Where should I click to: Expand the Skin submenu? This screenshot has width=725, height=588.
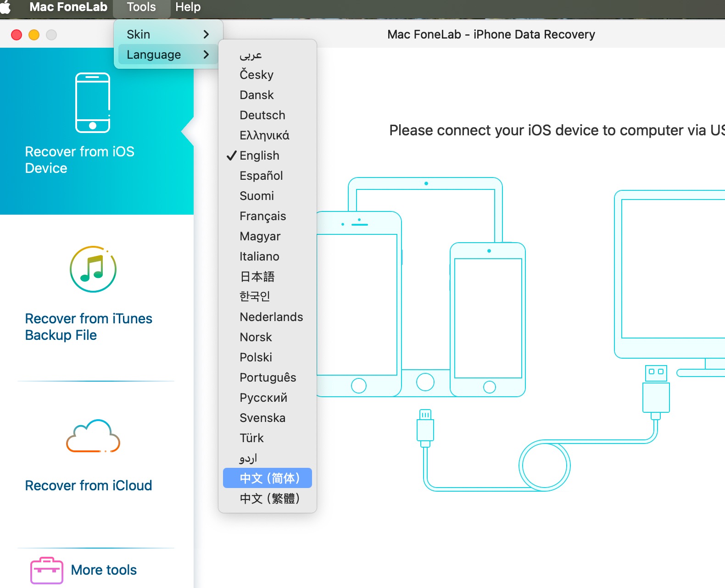click(x=167, y=34)
